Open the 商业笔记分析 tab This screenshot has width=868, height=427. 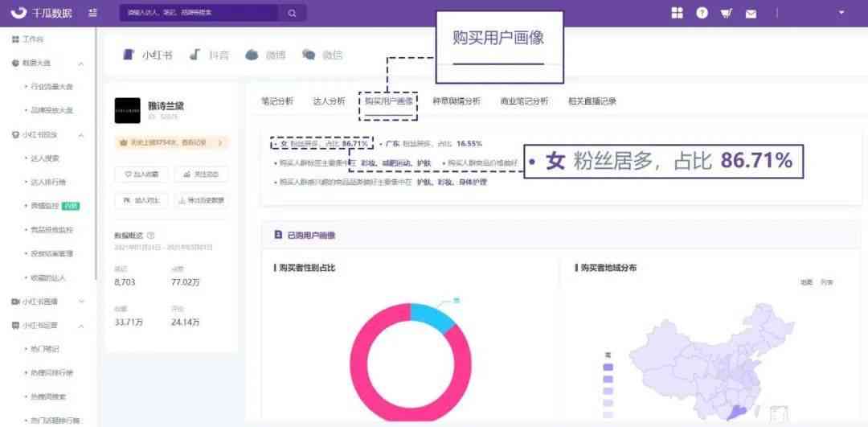tap(523, 101)
